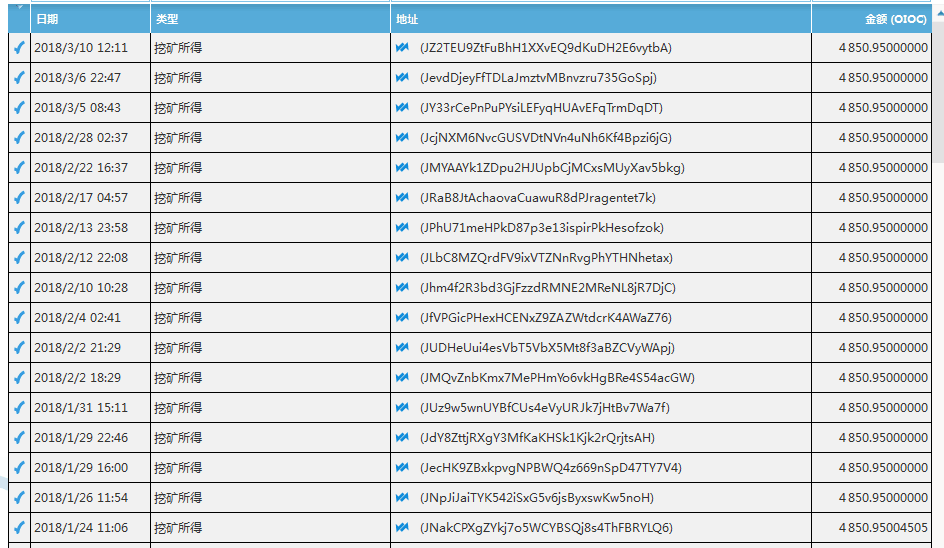Sort by the 地址 column header
The width and height of the screenshot is (944, 548).
click(x=601, y=19)
